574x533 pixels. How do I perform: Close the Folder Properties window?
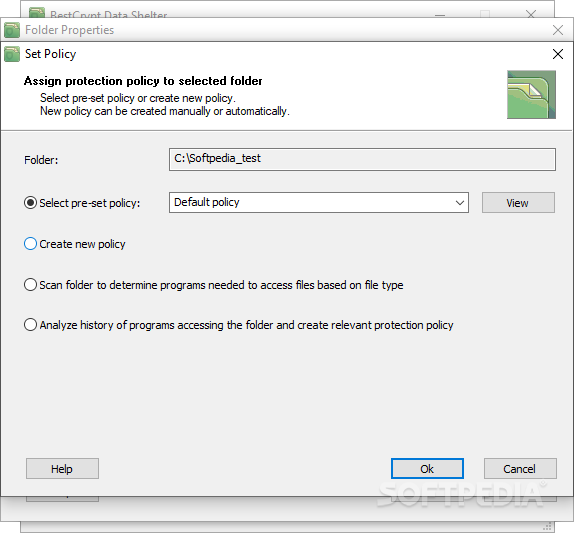pos(558,30)
